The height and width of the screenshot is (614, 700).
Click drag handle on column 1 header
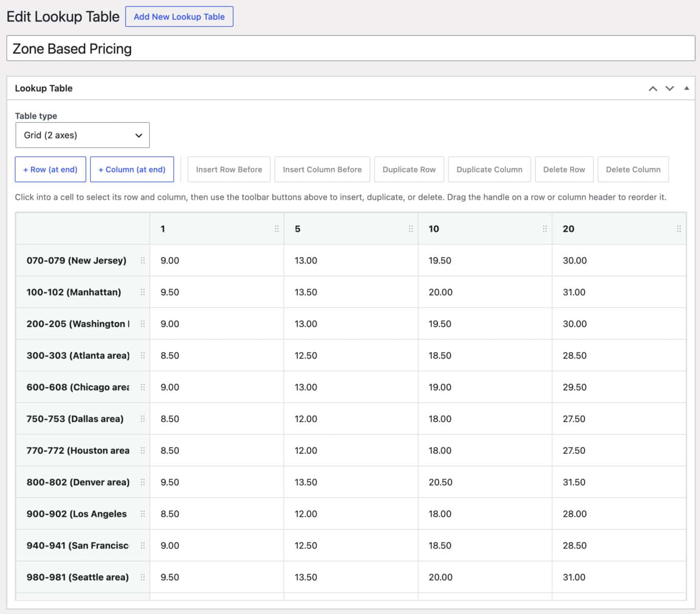(277, 229)
